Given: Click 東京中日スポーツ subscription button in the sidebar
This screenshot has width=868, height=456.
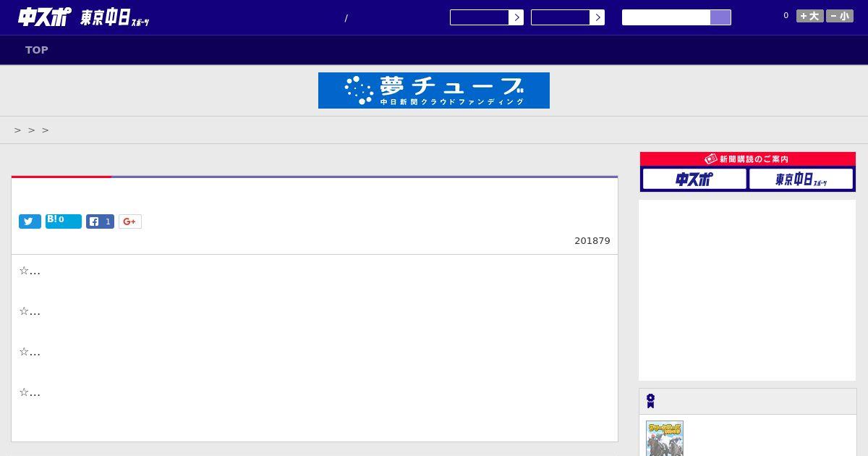Looking at the screenshot, I should point(801,179).
